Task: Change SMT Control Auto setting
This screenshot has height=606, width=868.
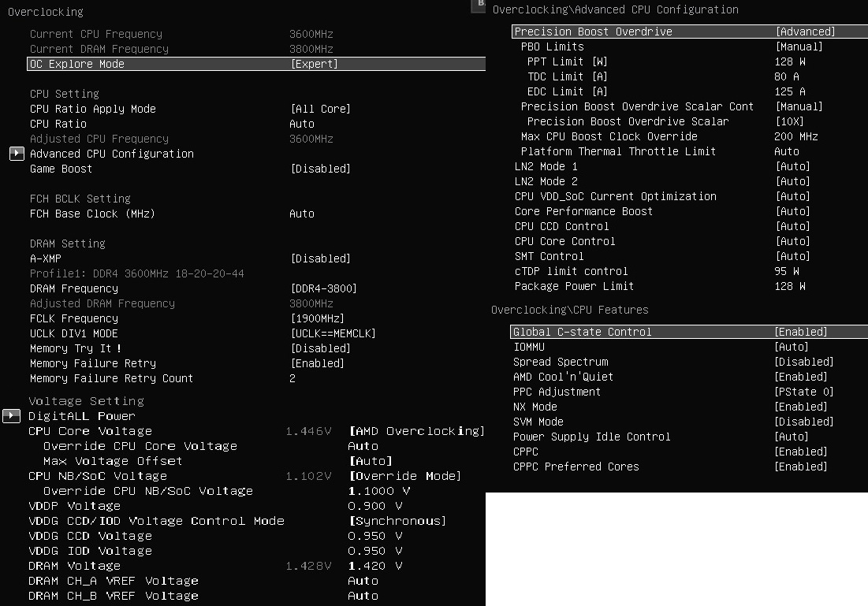Action: (x=793, y=255)
